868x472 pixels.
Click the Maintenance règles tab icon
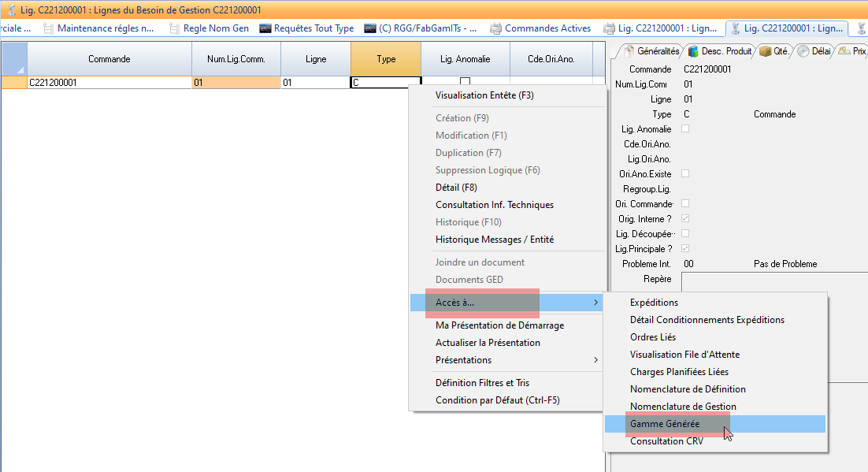click(x=50, y=28)
